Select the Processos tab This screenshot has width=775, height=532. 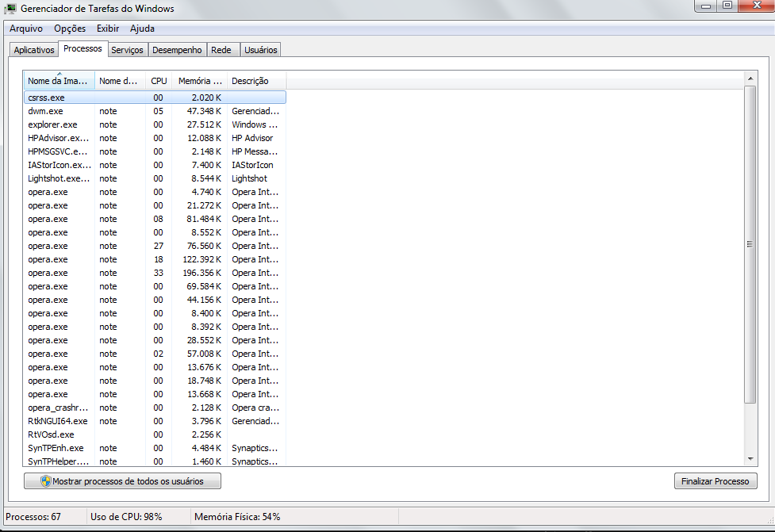click(x=82, y=48)
